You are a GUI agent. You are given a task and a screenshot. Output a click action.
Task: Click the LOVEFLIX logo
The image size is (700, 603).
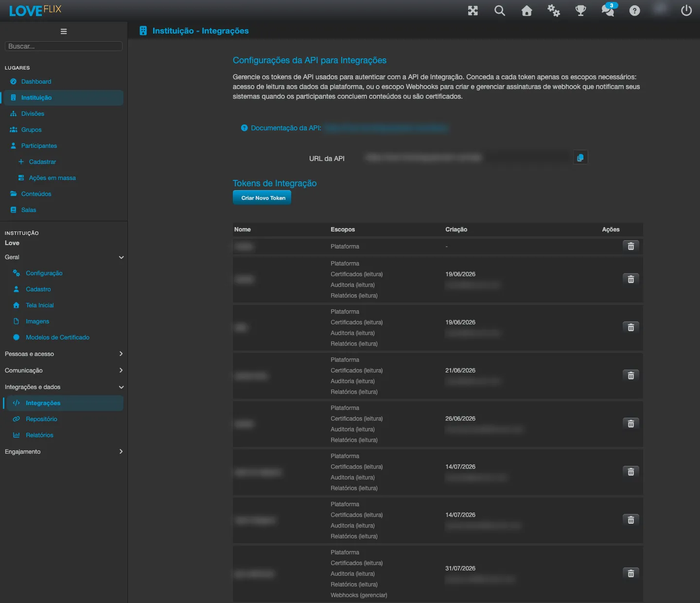point(35,10)
